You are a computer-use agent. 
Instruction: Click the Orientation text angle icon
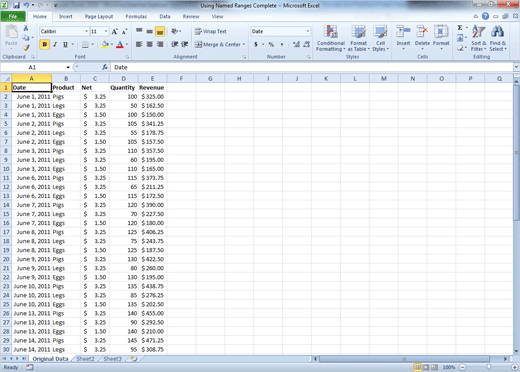click(175, 31)
